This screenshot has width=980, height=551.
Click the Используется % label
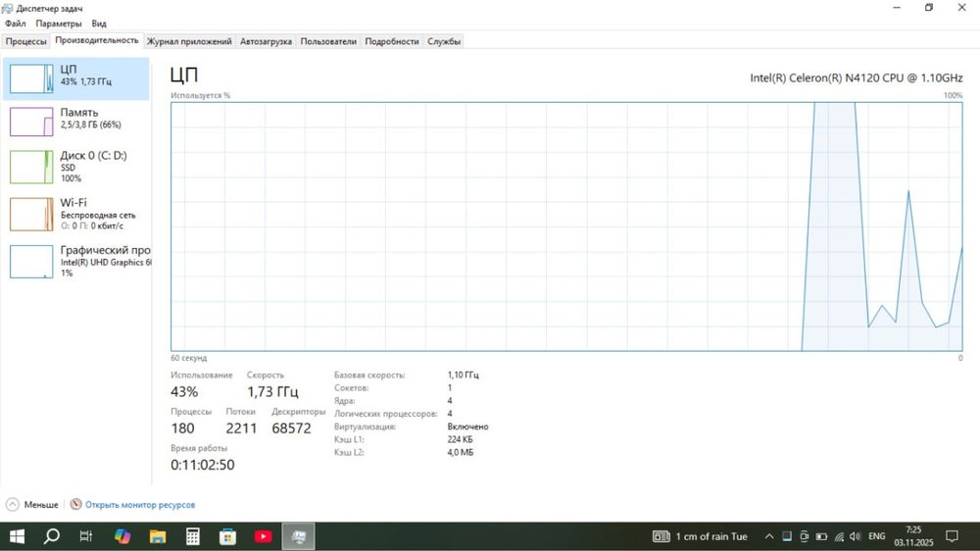tap(201, 95)
